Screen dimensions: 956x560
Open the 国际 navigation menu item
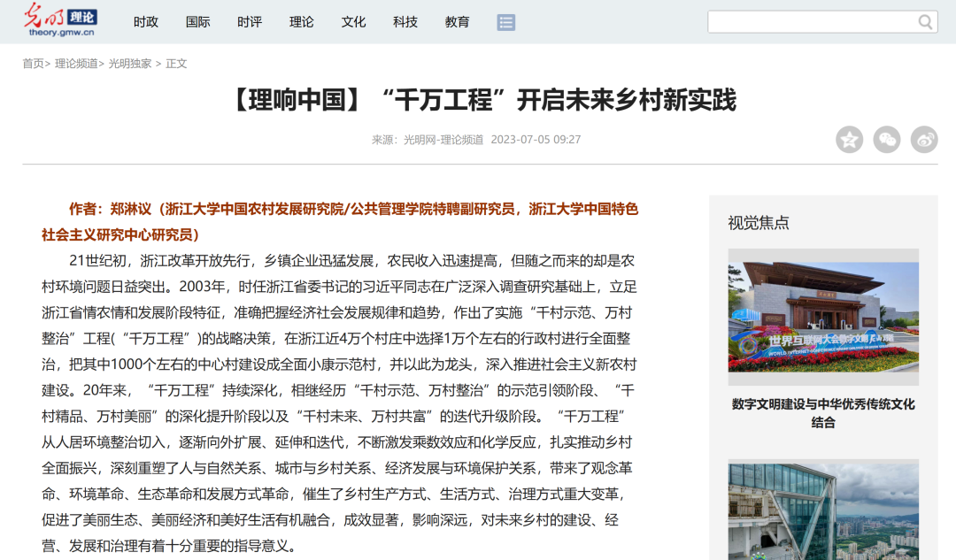[x=198, y=22]
